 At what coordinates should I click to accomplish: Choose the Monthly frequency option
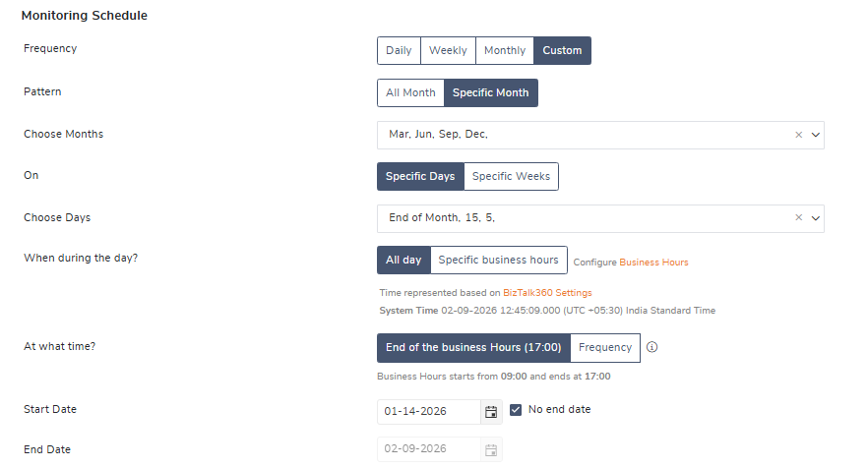tap(505, 51)
